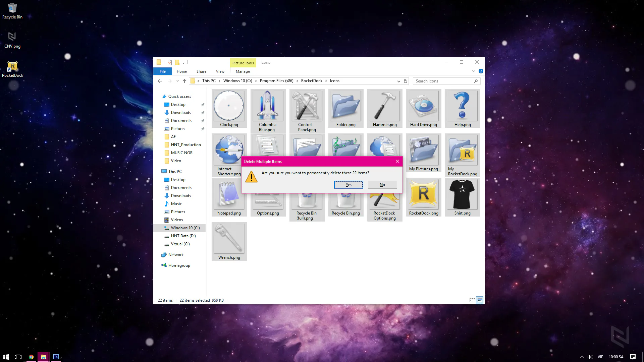Open HNT_Production folder in sidebar
This screenshot has width=644, height=362.
tap(186, 145)
